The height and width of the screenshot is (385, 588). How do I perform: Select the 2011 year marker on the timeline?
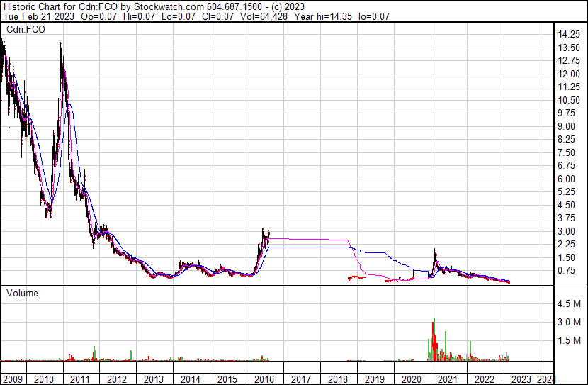[x=80, y=379]
